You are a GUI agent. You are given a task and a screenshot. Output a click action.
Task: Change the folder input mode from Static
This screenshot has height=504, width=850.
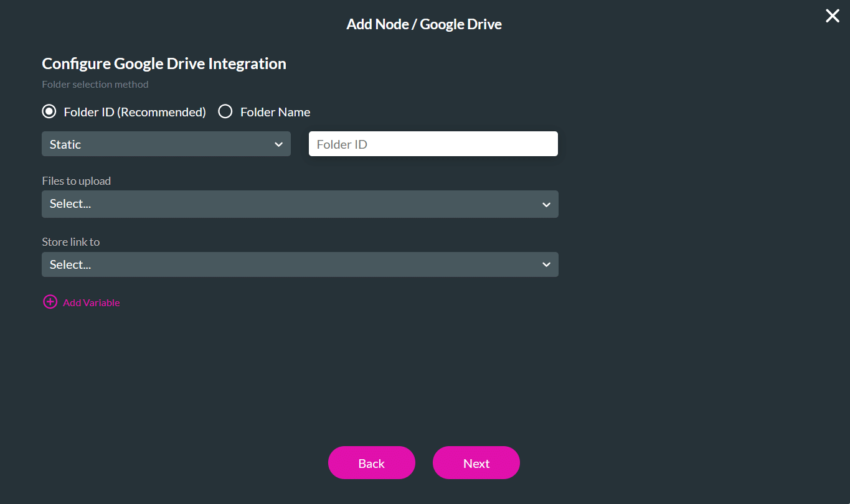click(x=166, y=144)
